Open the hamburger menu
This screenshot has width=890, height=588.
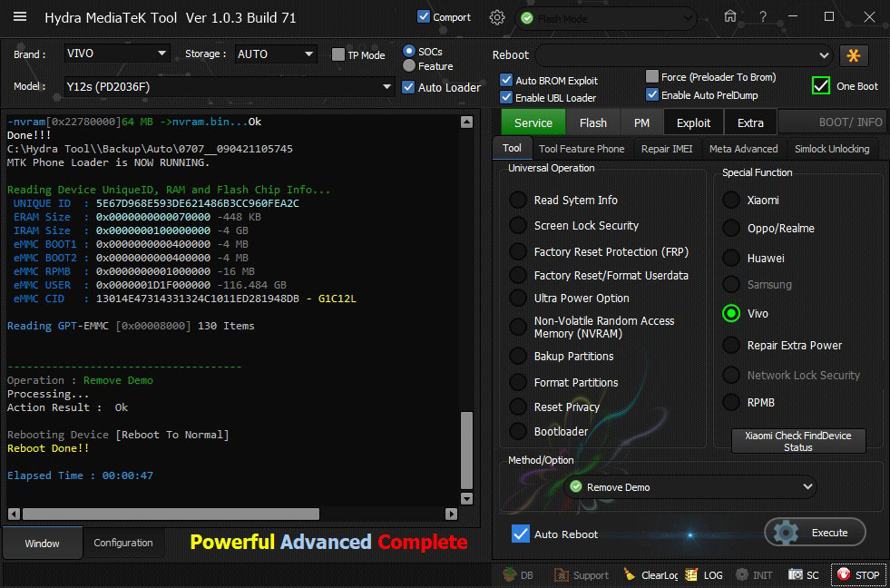(x=20, y=16)
